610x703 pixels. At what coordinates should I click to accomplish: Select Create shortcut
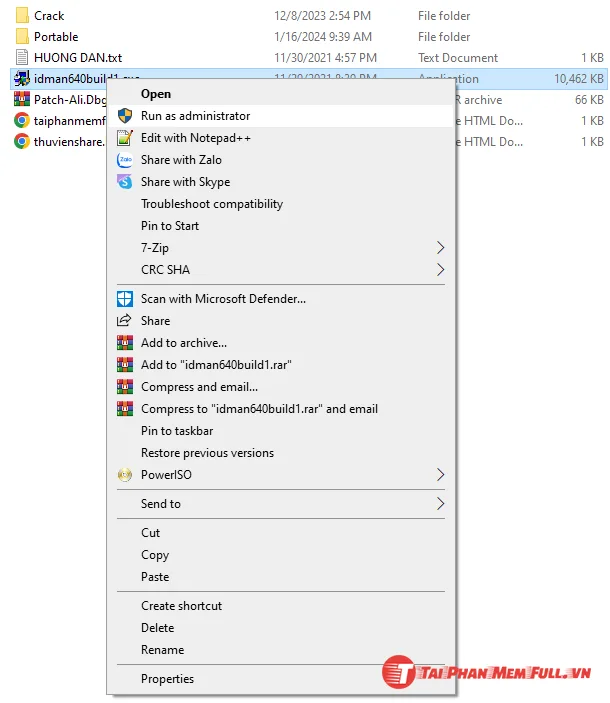click(x=281, y=606)
